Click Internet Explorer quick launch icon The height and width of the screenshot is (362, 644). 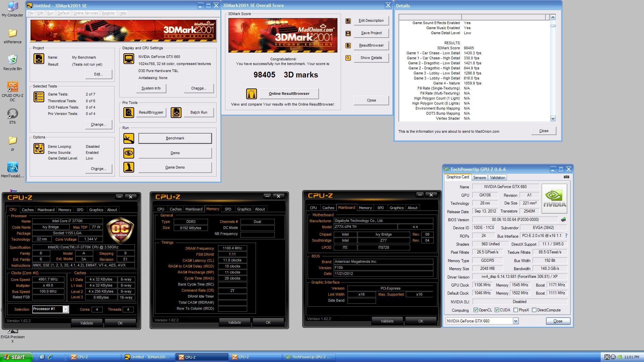tap(51, 357)
